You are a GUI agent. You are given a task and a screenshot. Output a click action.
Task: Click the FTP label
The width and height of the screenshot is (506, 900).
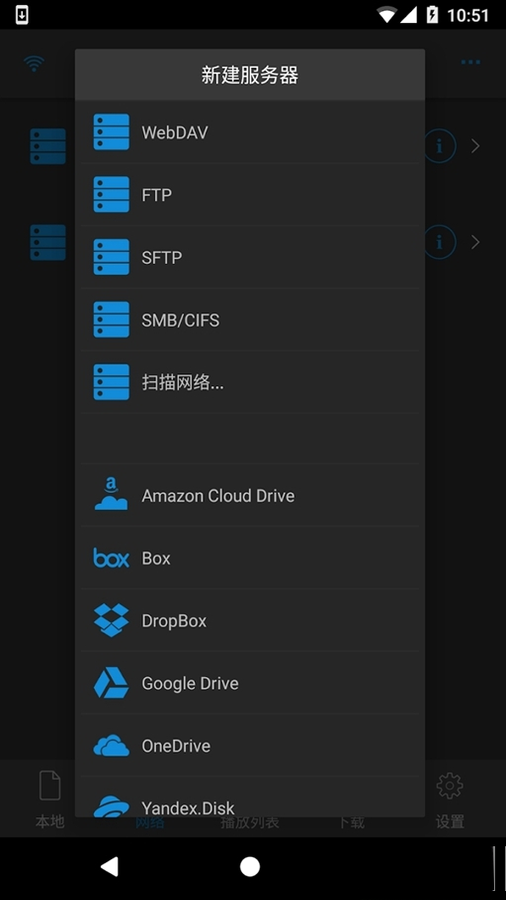click(157, 195)
